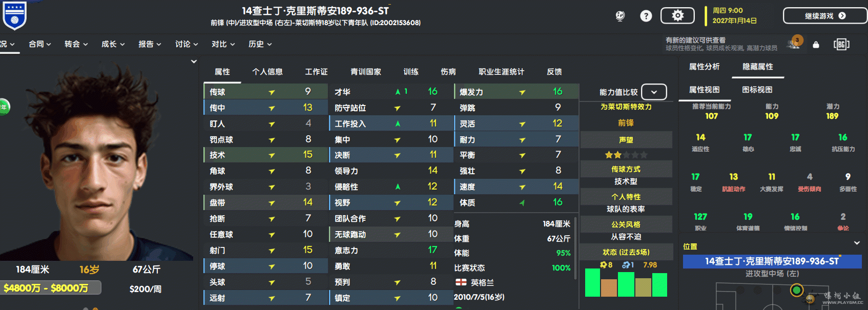Switch to the 个人信息 tab
The height and width of the screenshot is (310, 868).
267,72
